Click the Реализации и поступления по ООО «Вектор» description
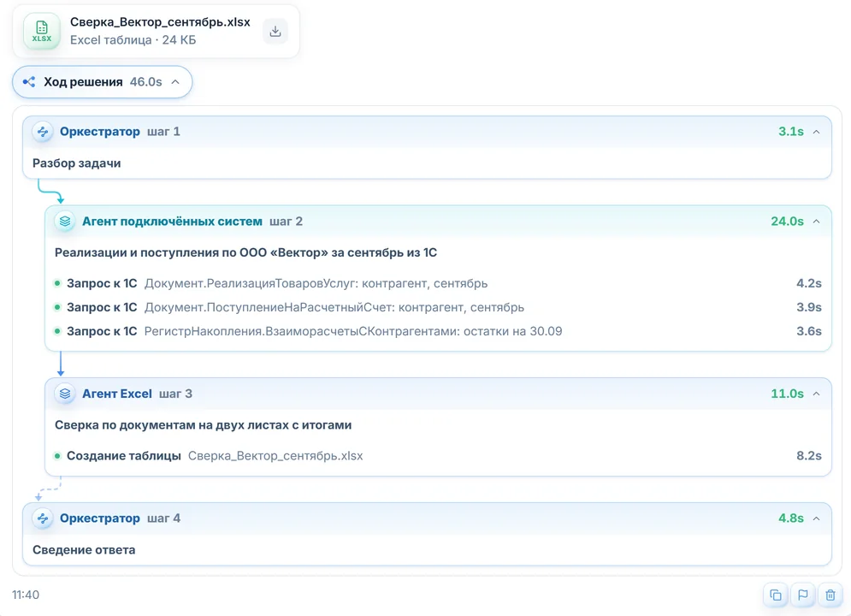Image resolution: width=851 pixels, height=616 pixels. pyautogui.click(x=245, y=253)
